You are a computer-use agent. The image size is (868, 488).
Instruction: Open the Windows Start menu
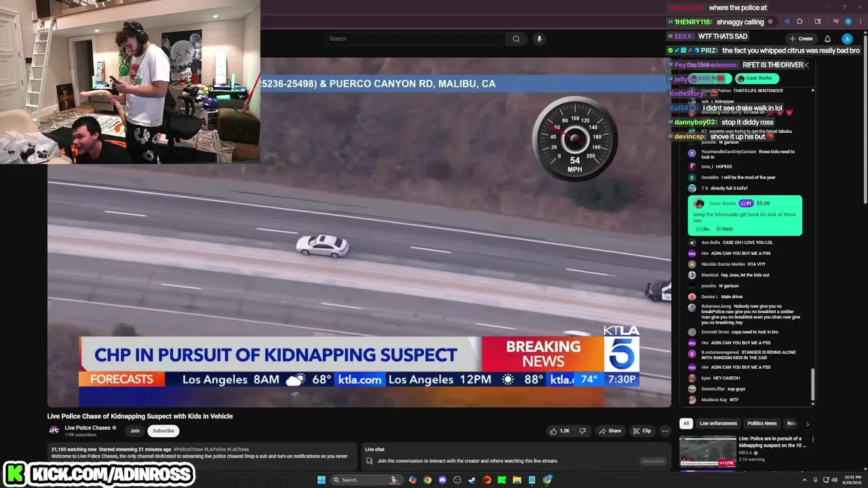(321, 480)
